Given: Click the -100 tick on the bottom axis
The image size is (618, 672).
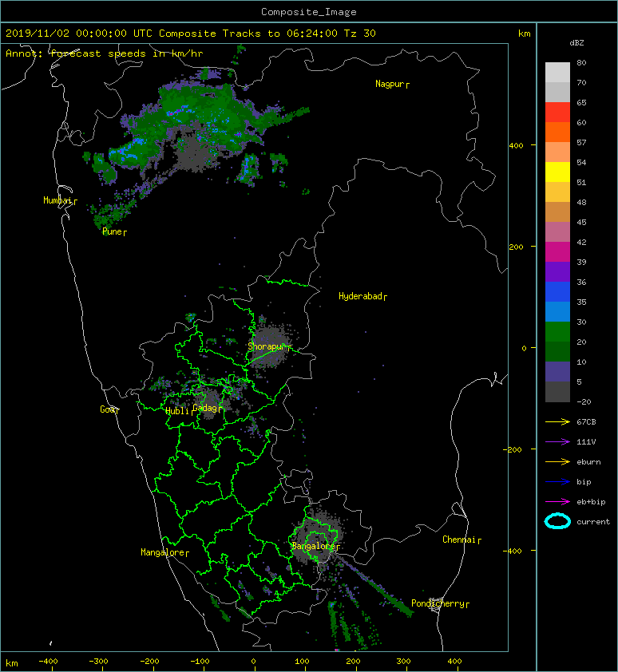Looking at the screenshot, I should (200, 662).
